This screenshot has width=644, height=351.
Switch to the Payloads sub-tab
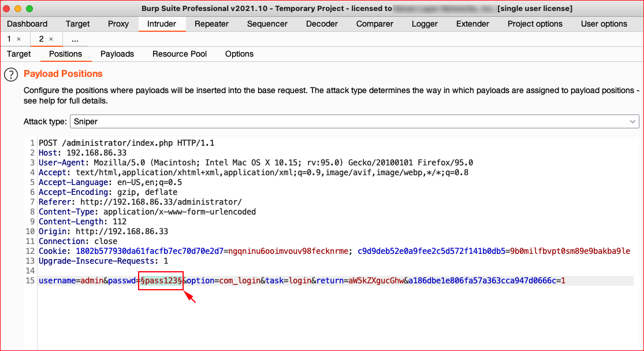(117, 54)
